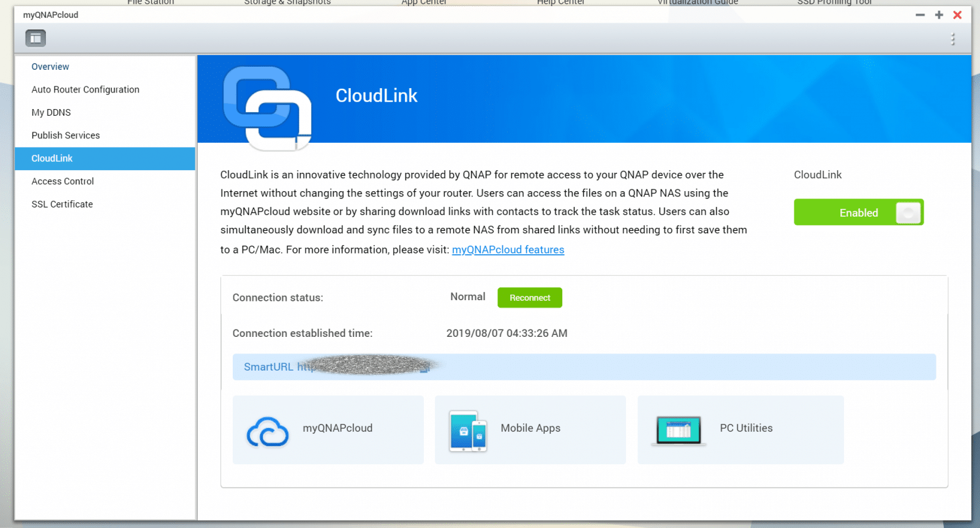Open Storage & Snapshots on background desktop
Screen dimensions: 980x528
(x=287, y=2)
